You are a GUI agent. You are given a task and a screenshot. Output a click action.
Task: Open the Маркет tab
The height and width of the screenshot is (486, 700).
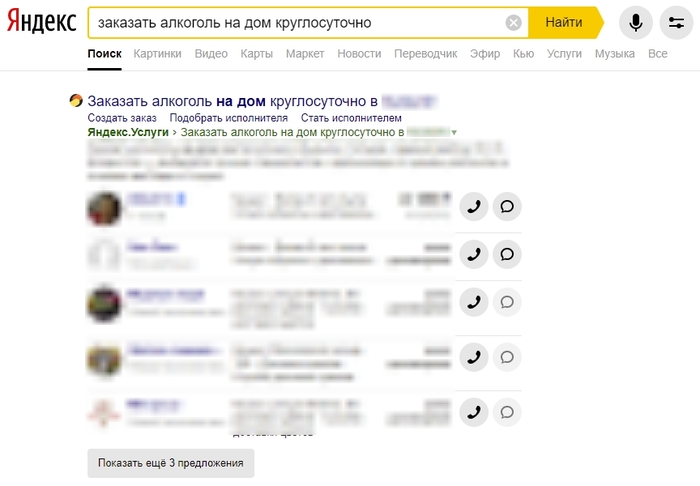(x=305, y=54)
